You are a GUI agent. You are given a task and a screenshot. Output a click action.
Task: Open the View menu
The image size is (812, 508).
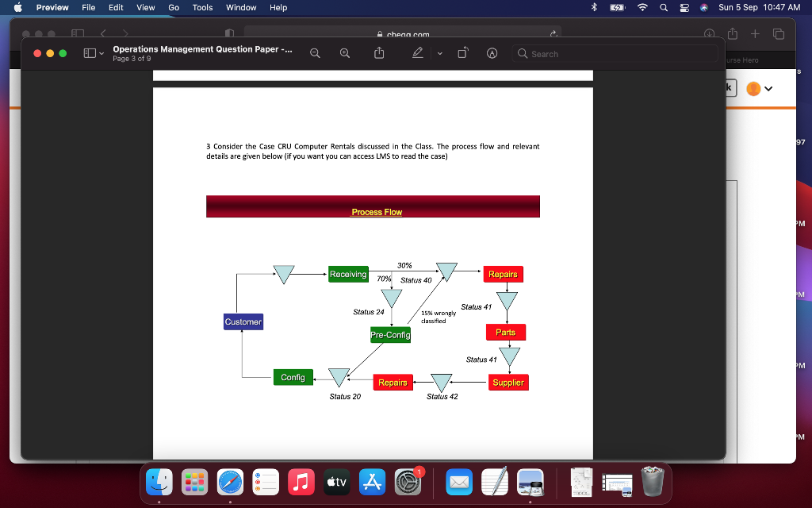(x=145, y=8)
